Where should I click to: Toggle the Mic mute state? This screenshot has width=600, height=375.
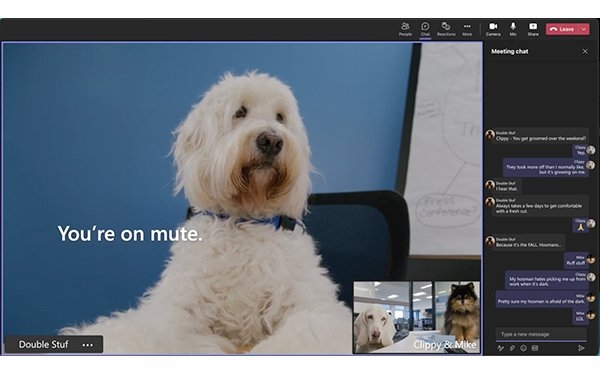coord(513,29)
